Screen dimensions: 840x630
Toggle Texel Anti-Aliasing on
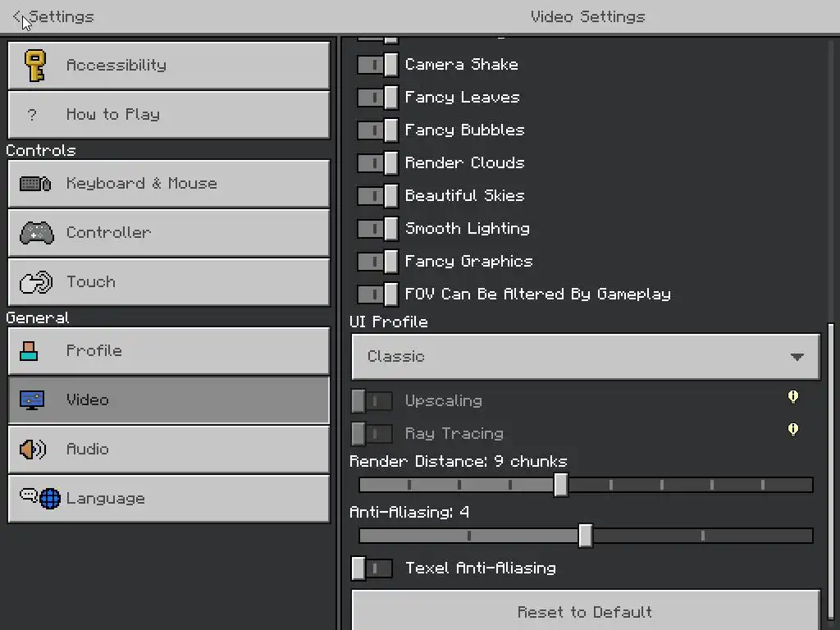(372, 568)
